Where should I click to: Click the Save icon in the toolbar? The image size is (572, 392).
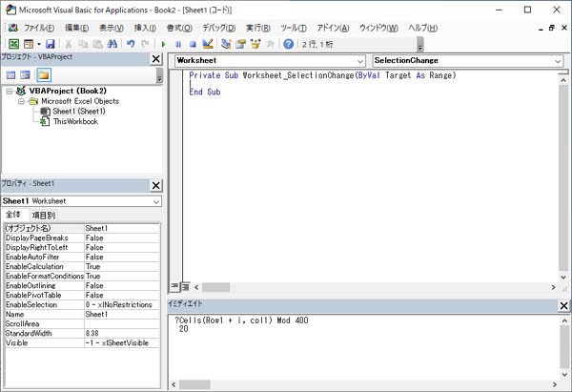pyautogui.click(x=51, y=44)
